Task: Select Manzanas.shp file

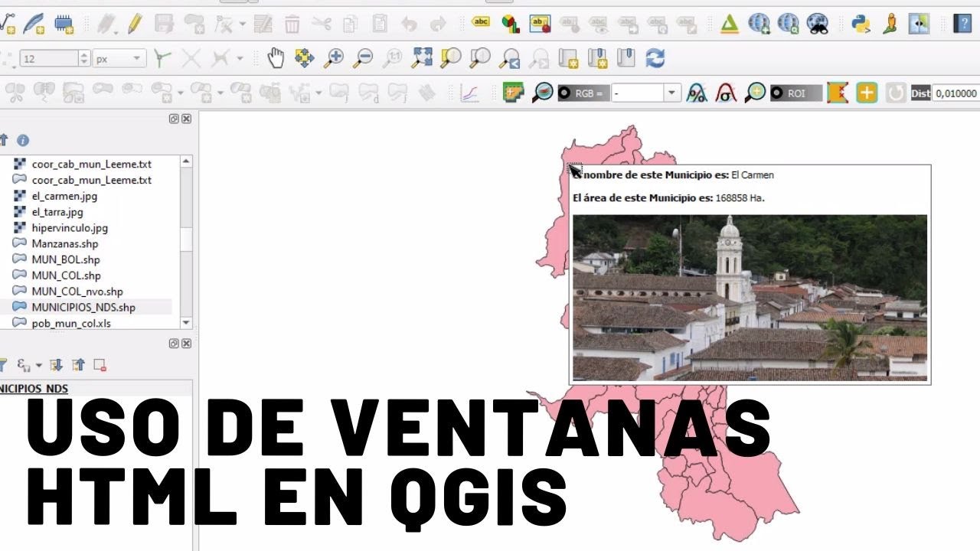Action: 65,243
